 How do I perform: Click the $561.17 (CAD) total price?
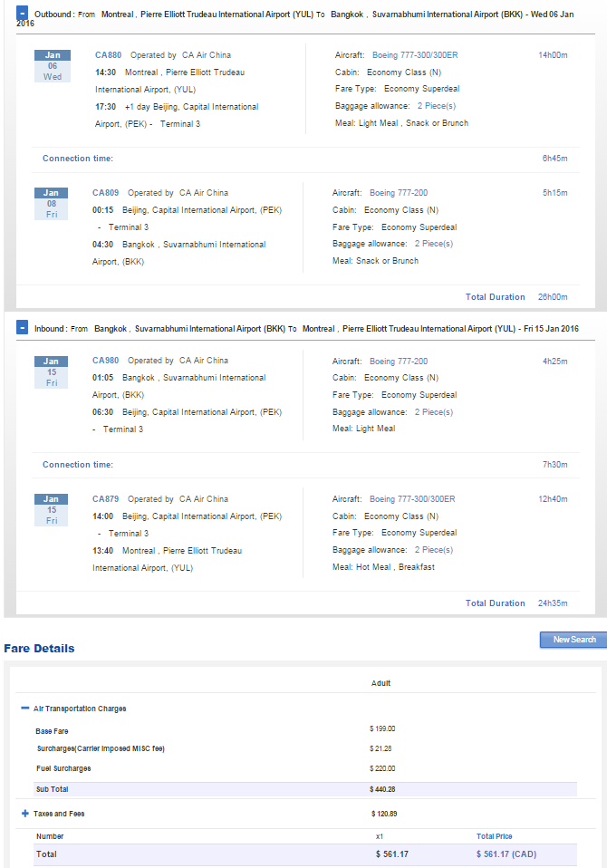pyautogui.click(x=506, y=854)
